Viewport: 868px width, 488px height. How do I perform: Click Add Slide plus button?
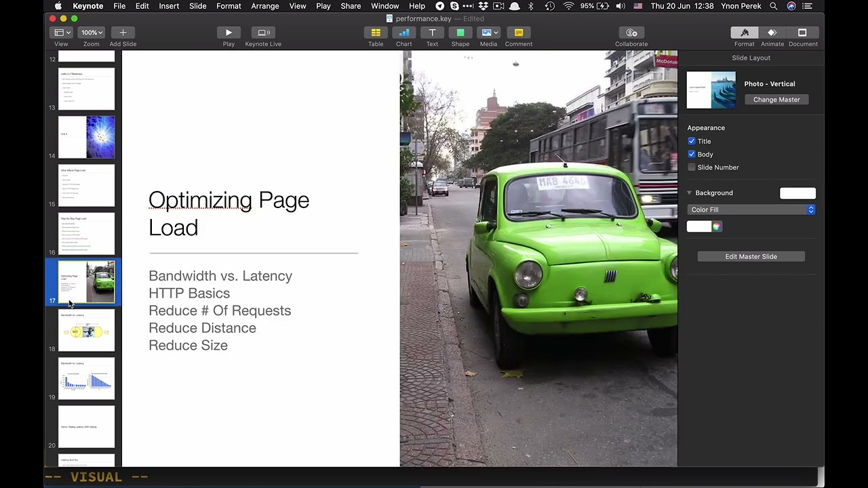point(123,33)
